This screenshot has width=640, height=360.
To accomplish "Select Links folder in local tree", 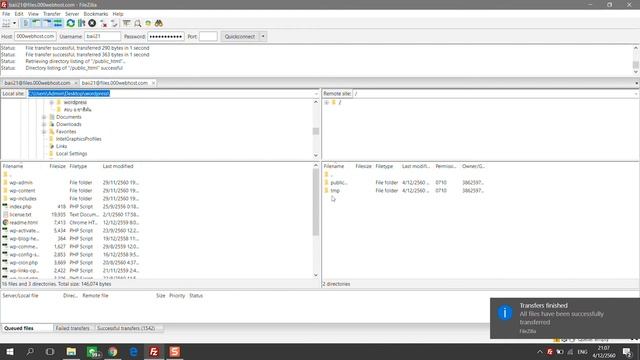I will pyautogui.click(x=61, y=146).
